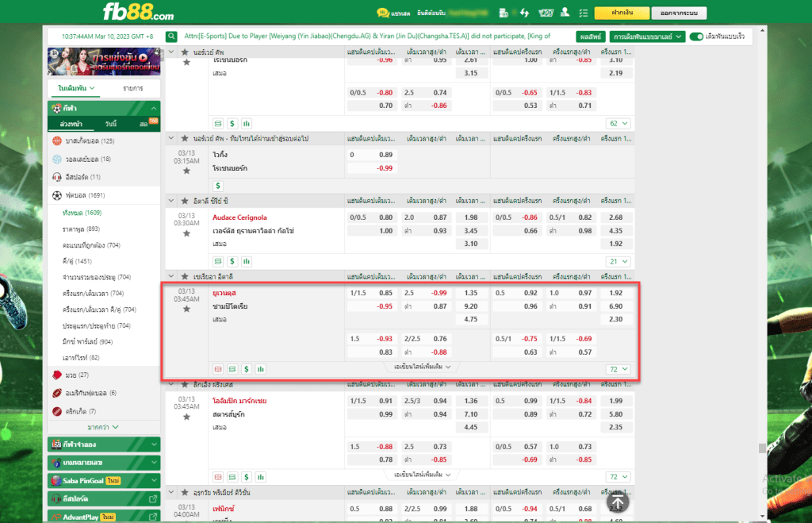This screenshot has width=812, height=523.
Task: Toggle the quick bet switch
Action: coord(697,37)
